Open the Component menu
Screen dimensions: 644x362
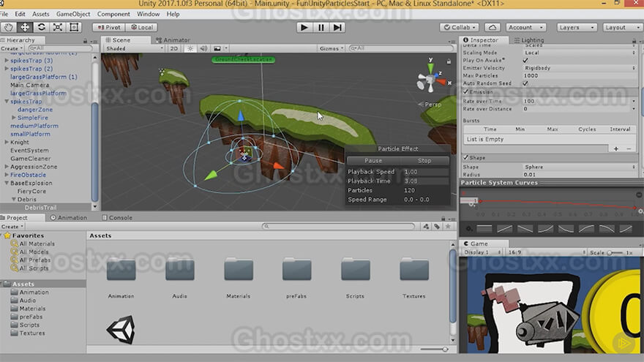113,14
